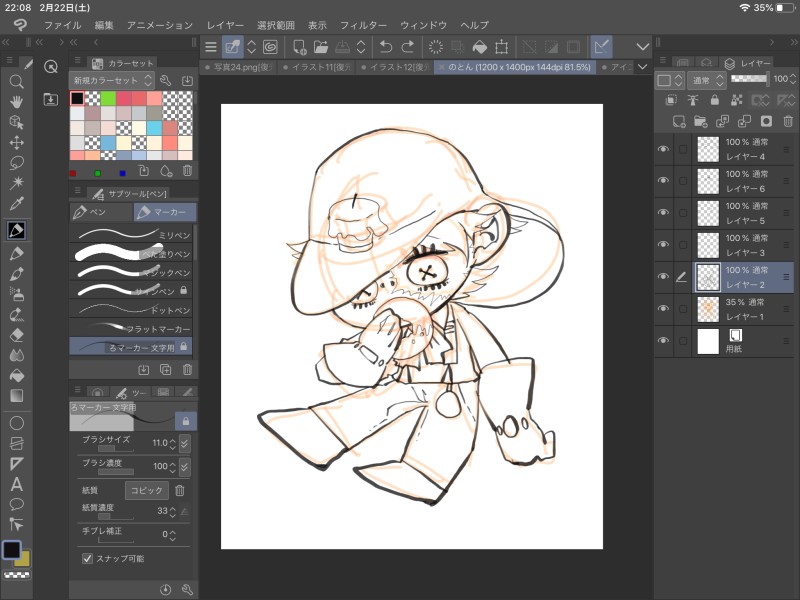Select the Lasso selection tool

tap(16, 163)
